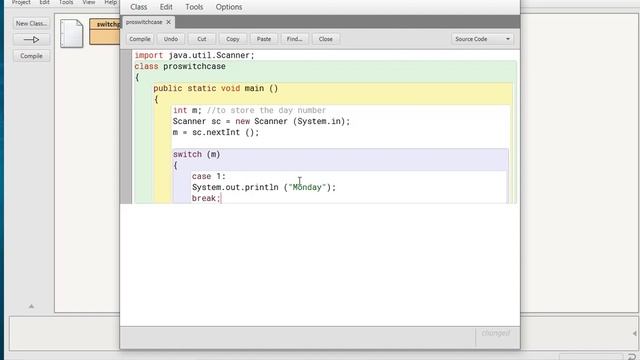Select the README document icon in BlueJ window
This screenshot has height=360, width=640.
click(x=71, y=33)
